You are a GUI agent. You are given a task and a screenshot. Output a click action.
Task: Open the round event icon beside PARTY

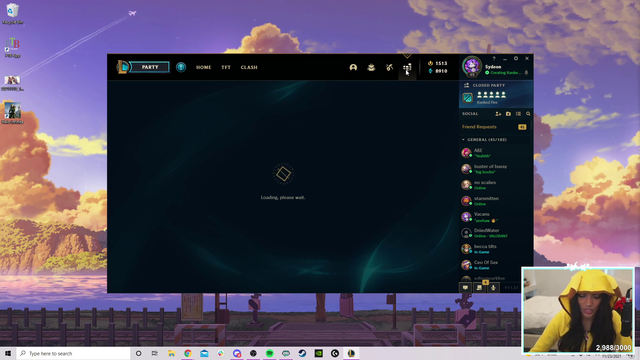181,67
